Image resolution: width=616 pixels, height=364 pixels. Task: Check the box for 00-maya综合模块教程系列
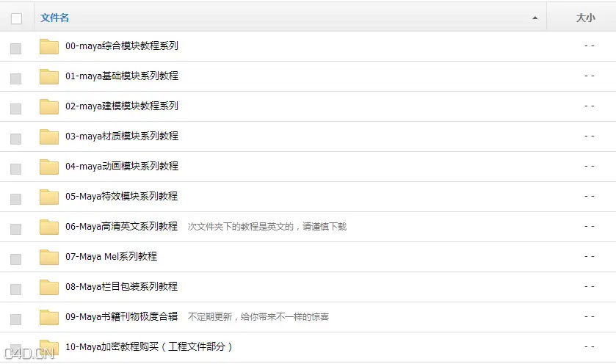[x=15, y=48]
